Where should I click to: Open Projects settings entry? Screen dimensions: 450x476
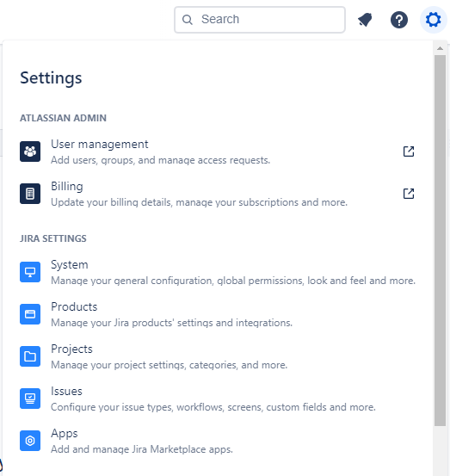[218, 356]
